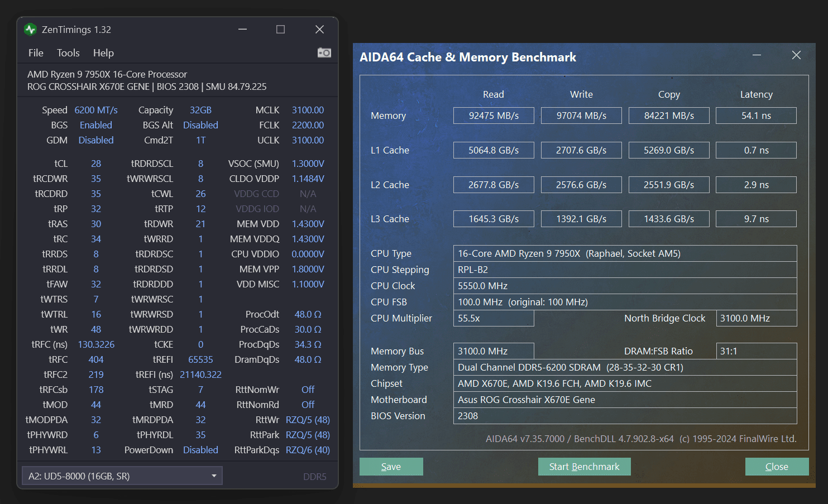The width and height of the screenshot is (828, 504).
Task: Click the AMD Ryzen 9 7950X processor name text
Action: [107, 74]
